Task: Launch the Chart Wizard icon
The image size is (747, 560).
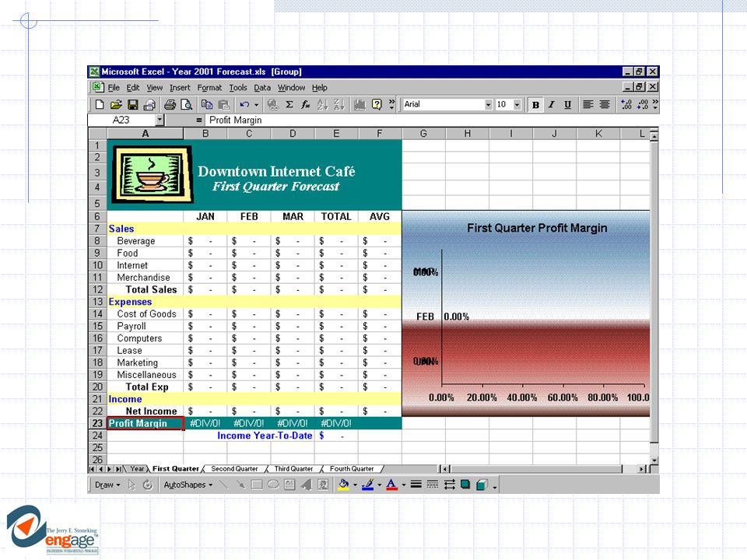Action: (359, 104)
